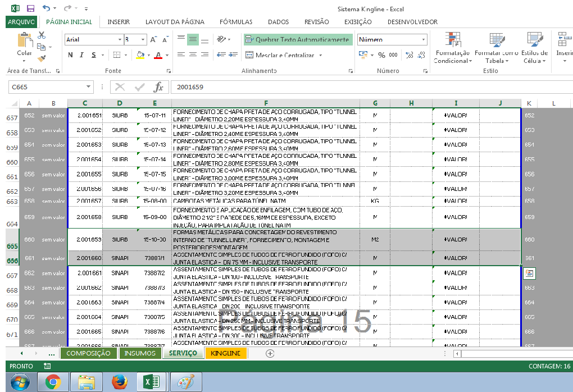Open the INSUMOS sheet tab

point(140,353)
